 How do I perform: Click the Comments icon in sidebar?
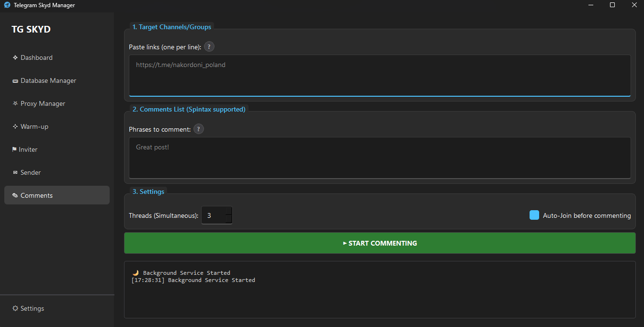click(x=15, y=195)
